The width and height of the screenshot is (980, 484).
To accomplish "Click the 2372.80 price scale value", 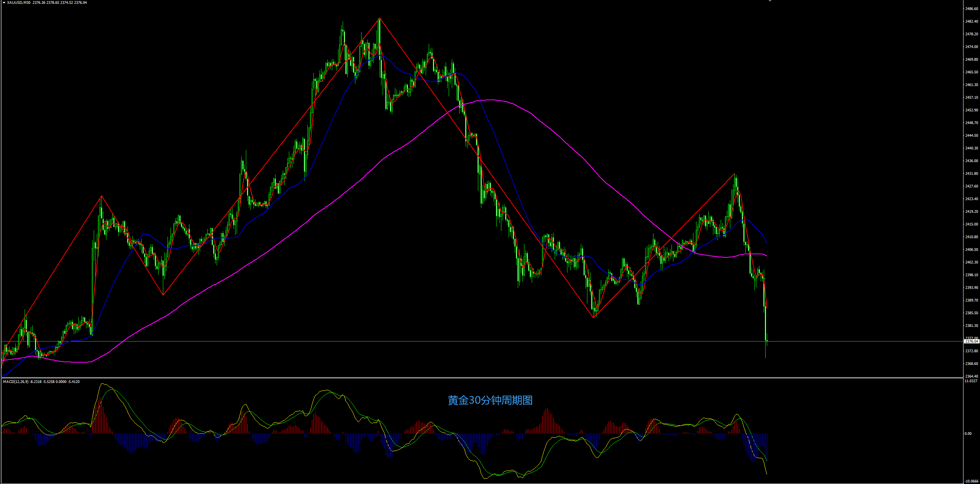I will [972, 351].
